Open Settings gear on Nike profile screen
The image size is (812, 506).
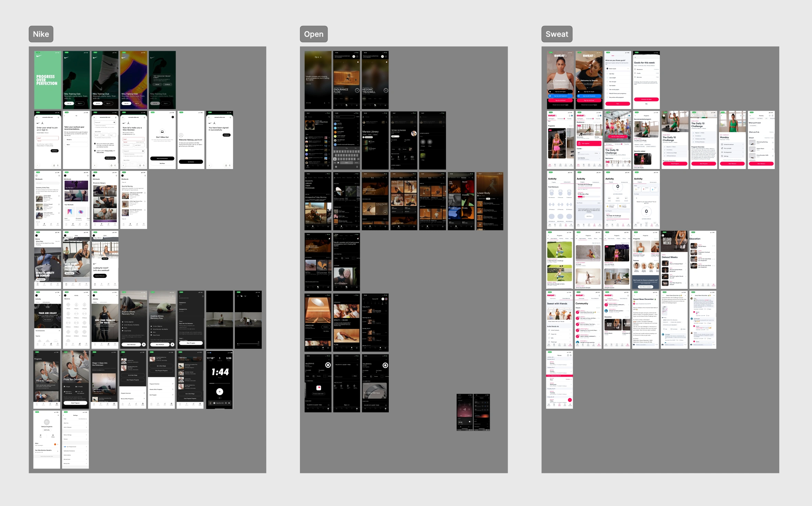tap(53, 435)
